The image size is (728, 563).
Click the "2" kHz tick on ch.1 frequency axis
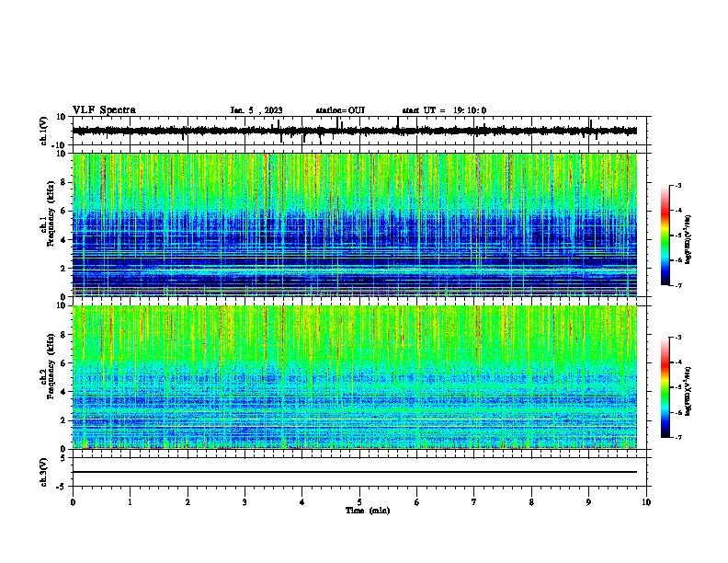coord(63,268)
